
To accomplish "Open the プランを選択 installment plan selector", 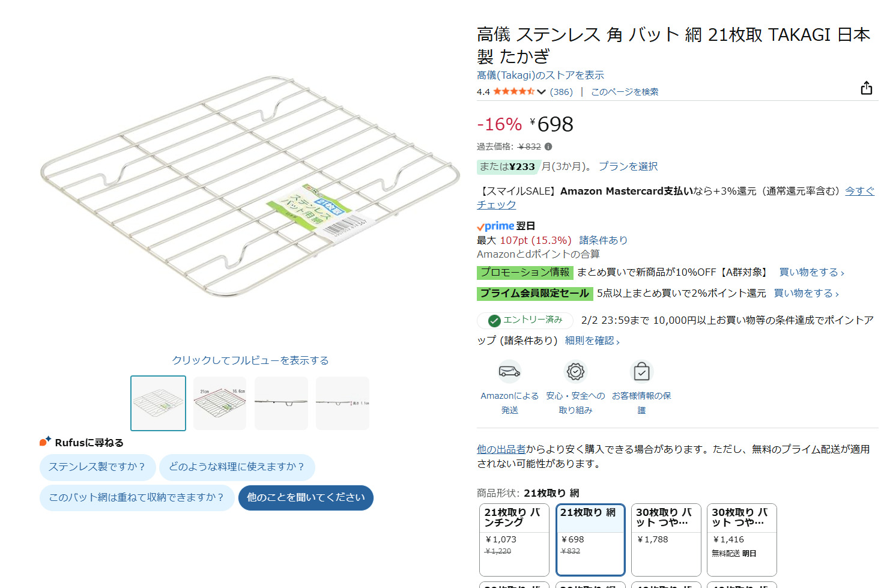I will coord(628,166).
